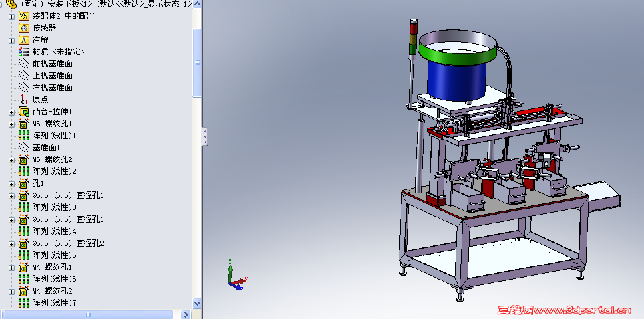Select 阵列(线性)4 label

(54, 231)
